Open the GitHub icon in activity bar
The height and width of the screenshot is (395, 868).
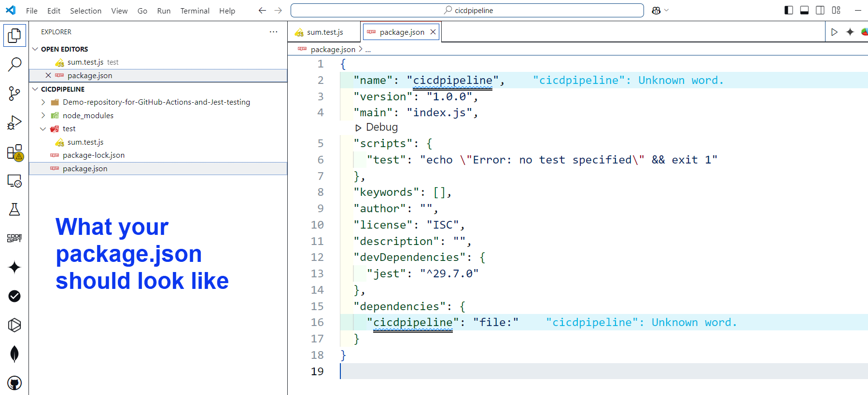click(14, 383)
